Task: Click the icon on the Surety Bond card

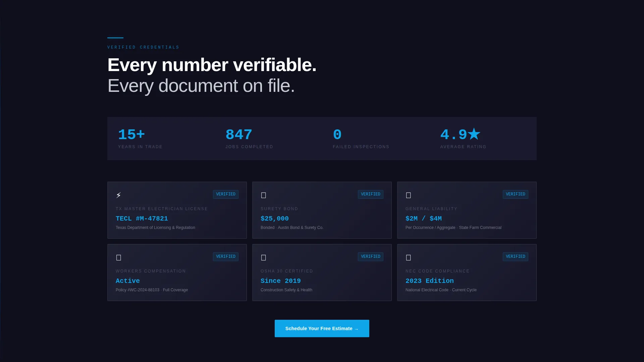Action: click(x=263, y=195)
